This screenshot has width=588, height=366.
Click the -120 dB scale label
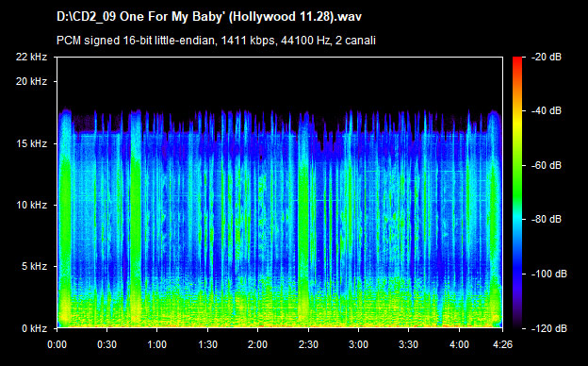point(549,328)
